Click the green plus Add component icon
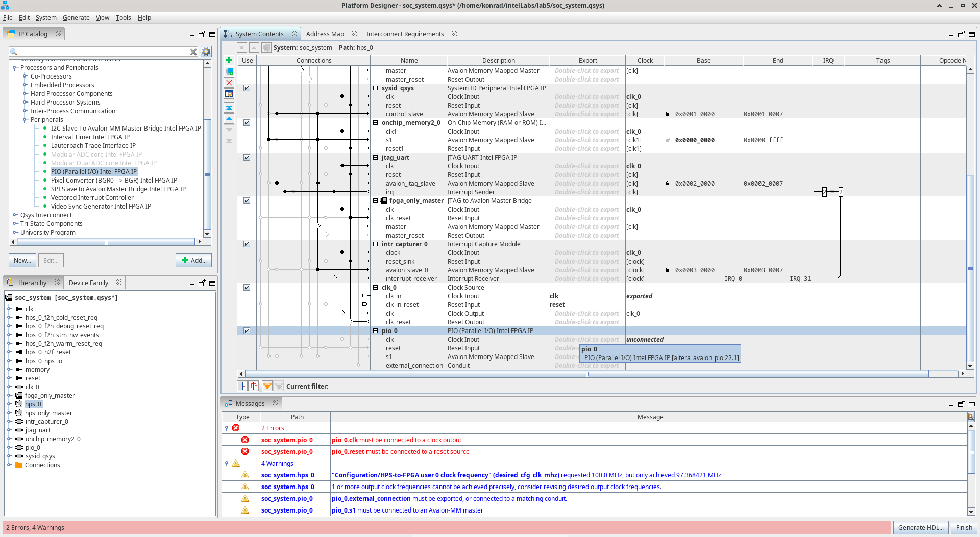 point(229,60)
